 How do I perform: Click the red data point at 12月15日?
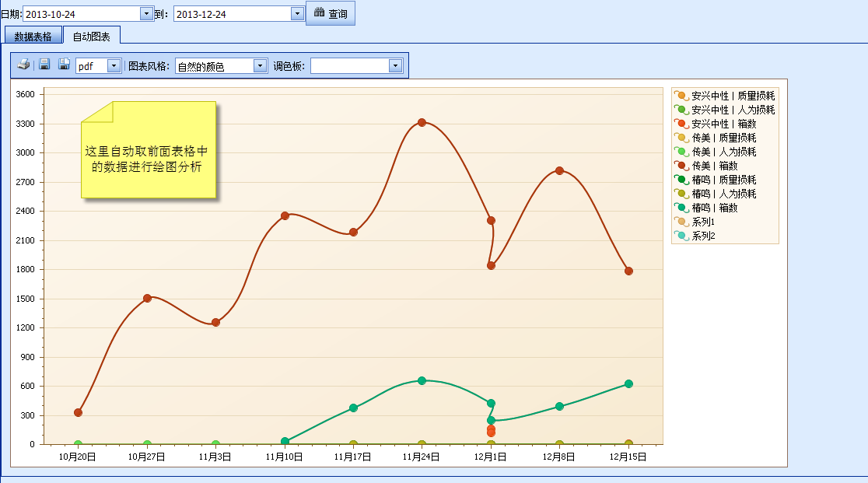pos(628,271)
